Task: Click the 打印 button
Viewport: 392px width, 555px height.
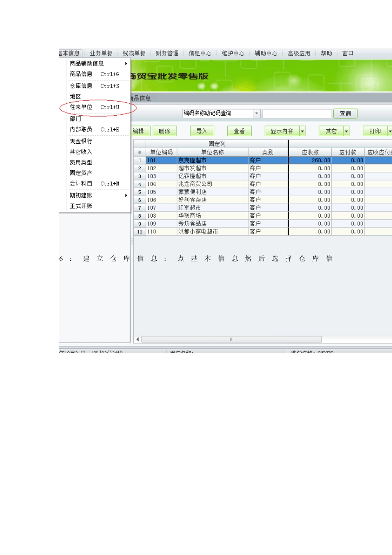Action: click(375, 131)
